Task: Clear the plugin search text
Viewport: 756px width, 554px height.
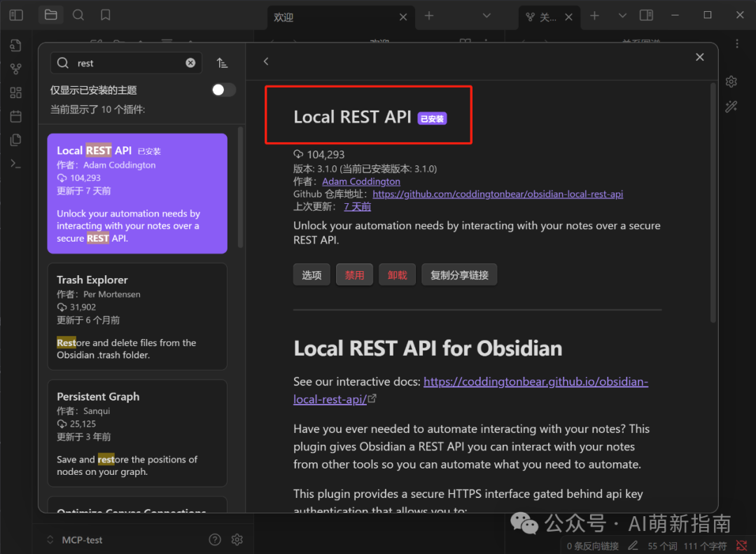Action: click(x=190, y=63)
